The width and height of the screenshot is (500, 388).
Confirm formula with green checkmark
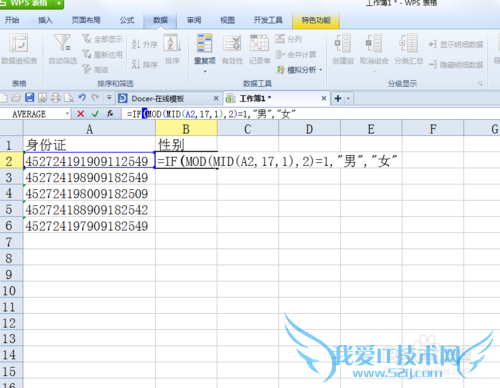pos(95,114)
